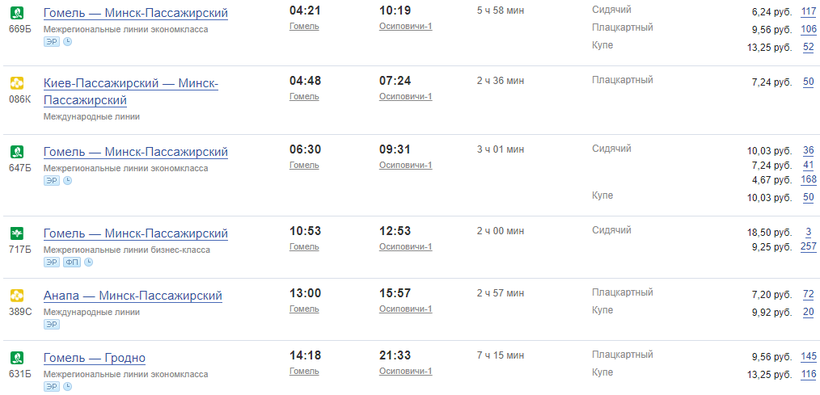Image resolution: width=820 pixels, height=395 pixels.
Task: Click the green business-class icon for 717Б
Action: 17,233
